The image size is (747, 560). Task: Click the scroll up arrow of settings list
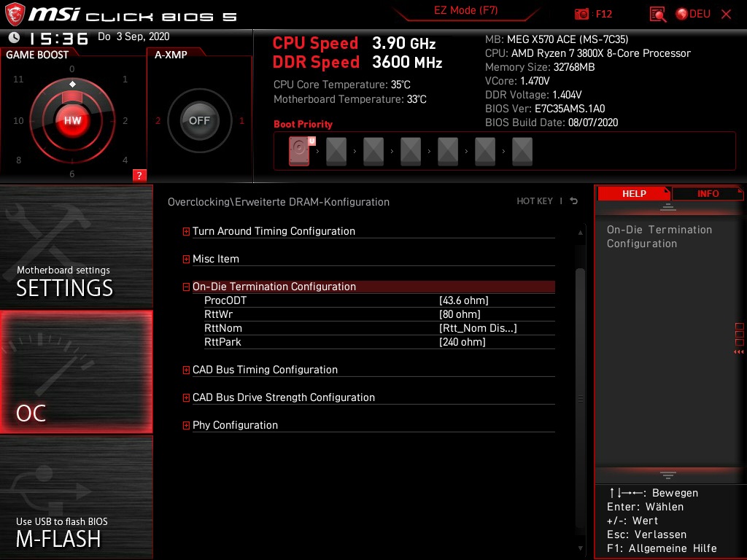pos(580,233)
